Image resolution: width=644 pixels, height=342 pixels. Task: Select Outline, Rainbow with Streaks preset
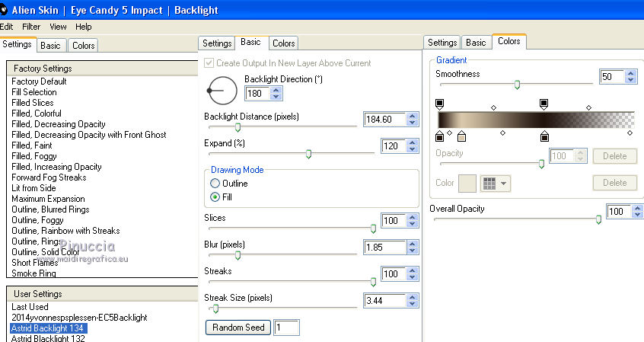click(65, 231)
